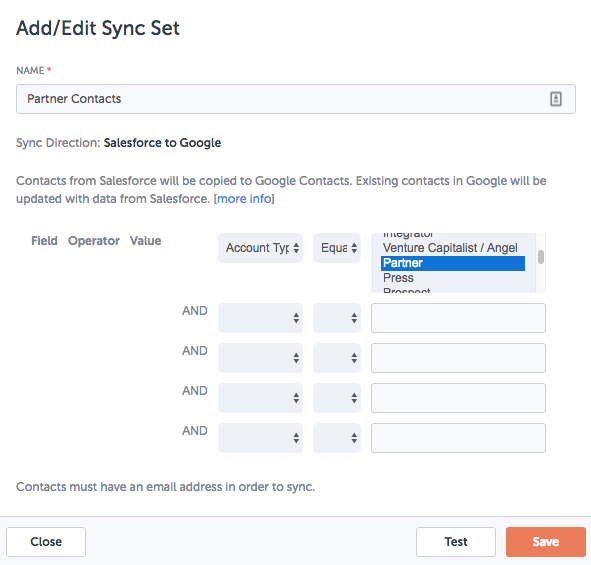The height and width of the screenshot is (565, 591).
Task: Click the contact card icon in Name field
Action: 556,99
